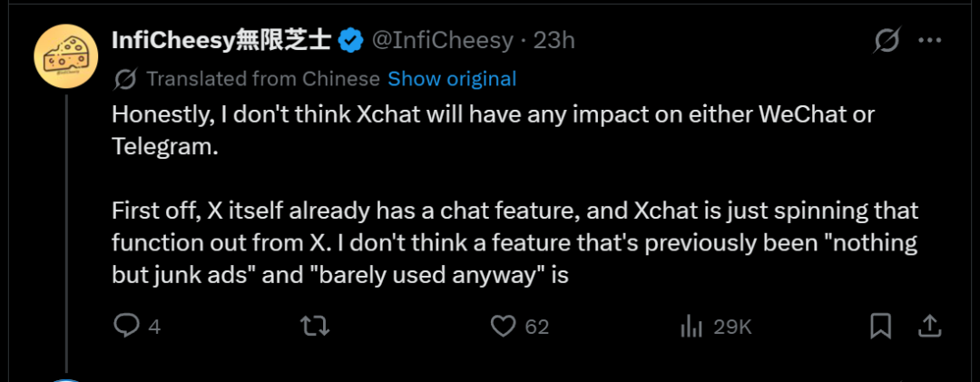Open the view analytics bar-chart icon
This screenshot has width=980, height=382.
692,326
